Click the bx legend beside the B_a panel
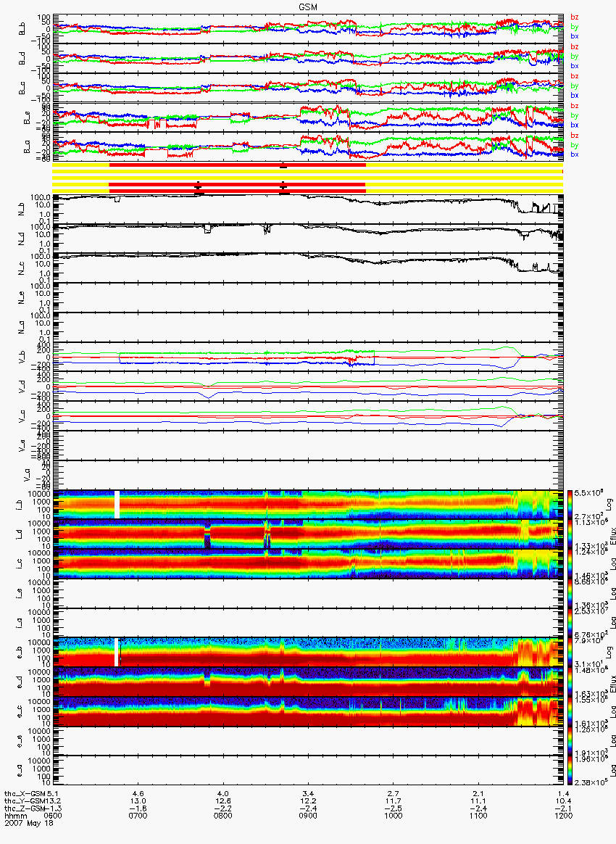 tap(574, 154)
